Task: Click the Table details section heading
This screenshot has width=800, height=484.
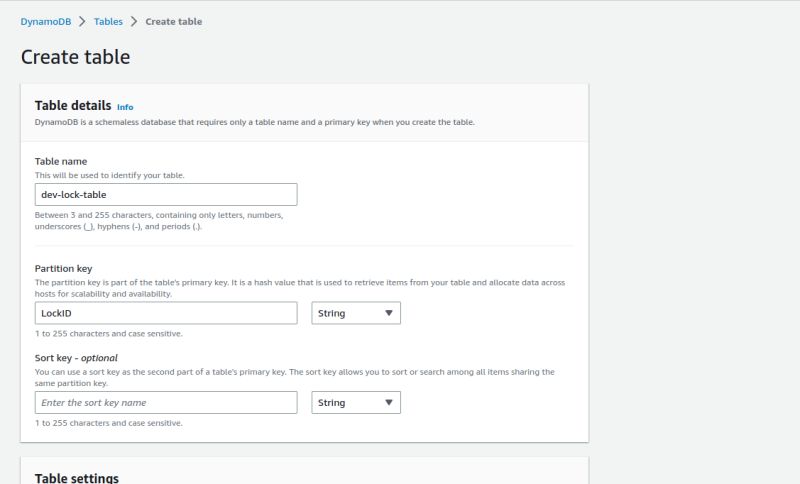Action: 72,106
